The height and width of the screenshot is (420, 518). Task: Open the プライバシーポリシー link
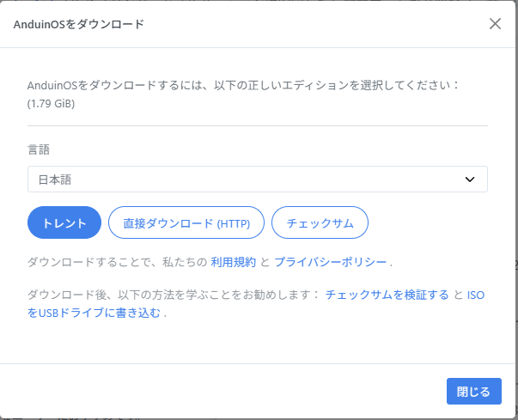(x=332, y=261)
